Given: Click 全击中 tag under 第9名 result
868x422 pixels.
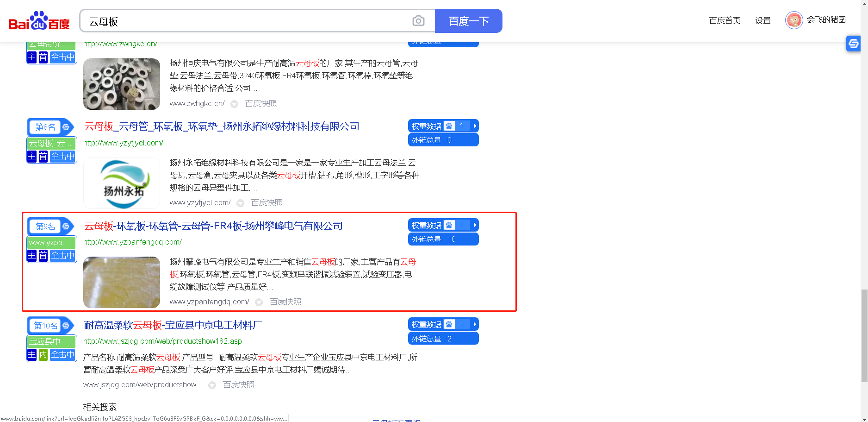Looking at the screenshot, I should click(62, 255).
